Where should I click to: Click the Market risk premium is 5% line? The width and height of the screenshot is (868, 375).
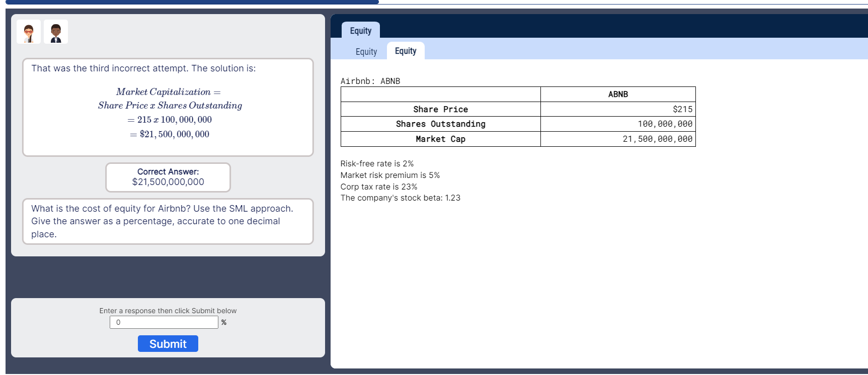(x=390, y=175)
